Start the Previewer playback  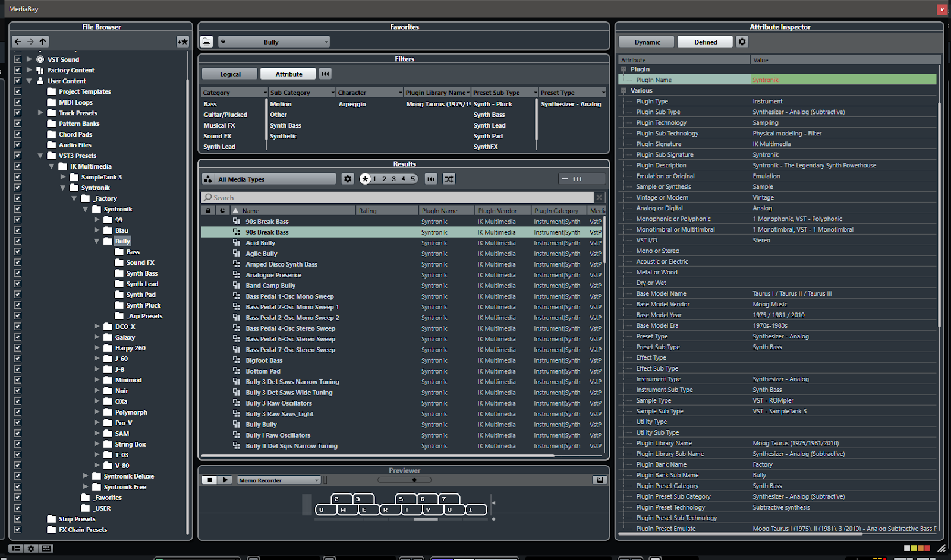225,480
